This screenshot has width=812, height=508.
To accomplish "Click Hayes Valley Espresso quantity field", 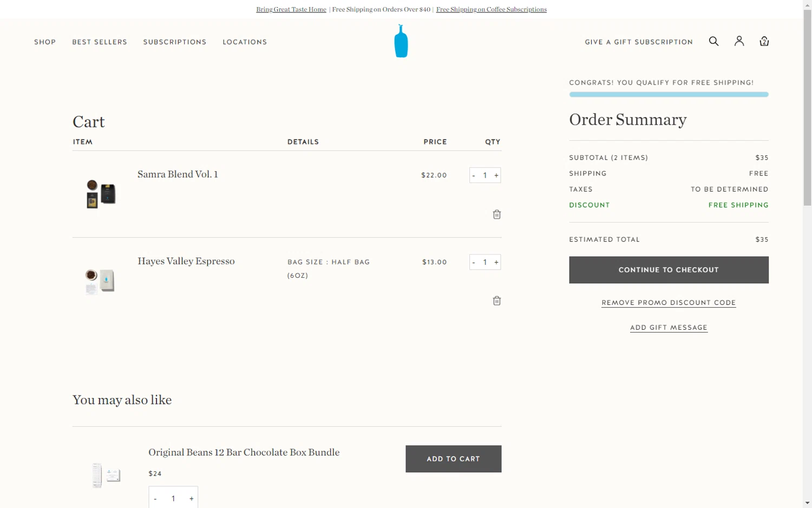I will point(485,262).
